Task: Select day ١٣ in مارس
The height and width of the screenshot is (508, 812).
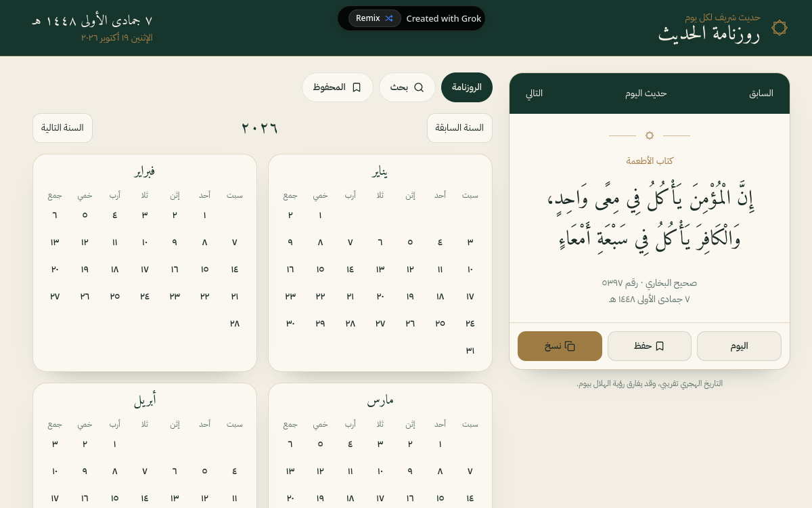Action: [290, 471]
